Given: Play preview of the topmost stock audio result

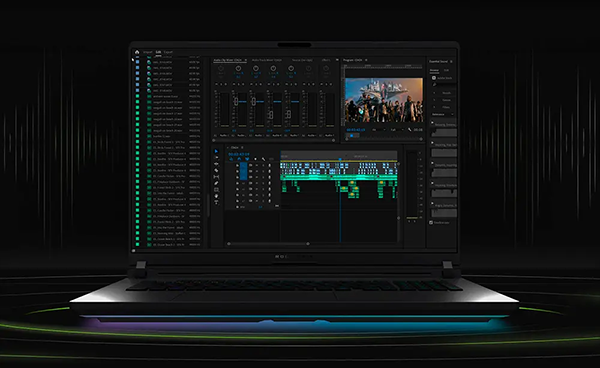Looking at the screenshot, I should click(x=432, y=122).
